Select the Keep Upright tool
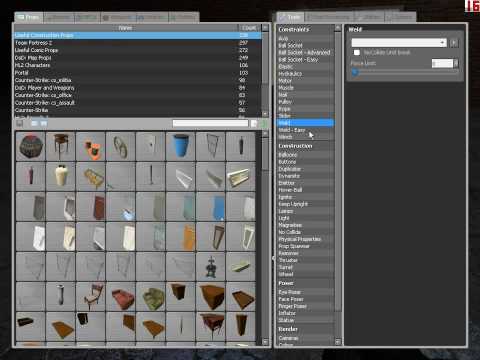Viewport: 480px width, 360px height. [305, 204]
